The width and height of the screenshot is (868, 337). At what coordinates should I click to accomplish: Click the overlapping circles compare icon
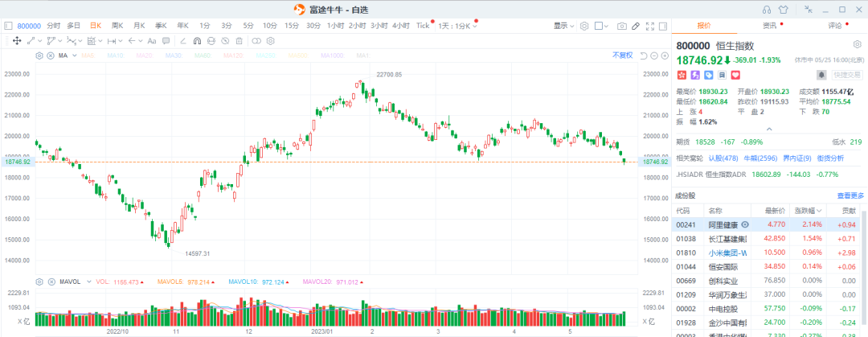click(x=256, y=40)
